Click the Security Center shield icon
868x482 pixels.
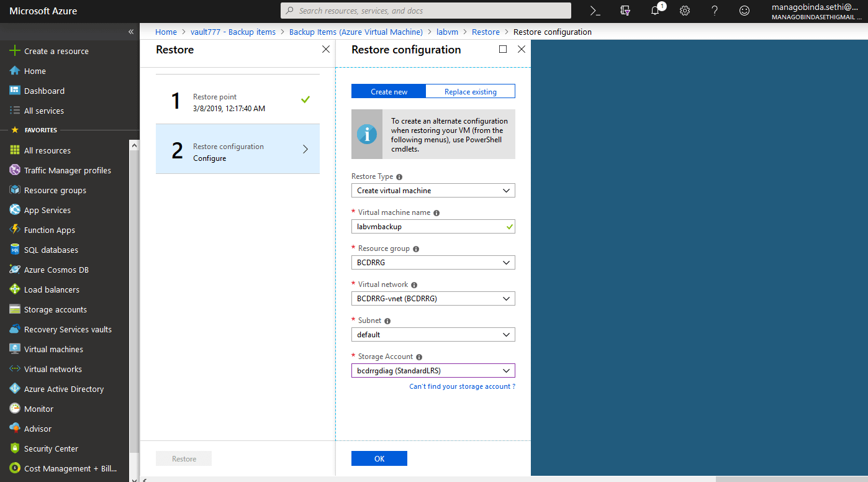(15, 448)
